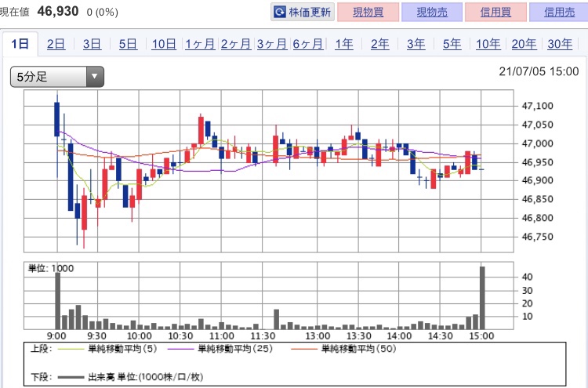View the 30年 chart range
The height and width of the screenshot is (388, 588).
coord(560,44)
